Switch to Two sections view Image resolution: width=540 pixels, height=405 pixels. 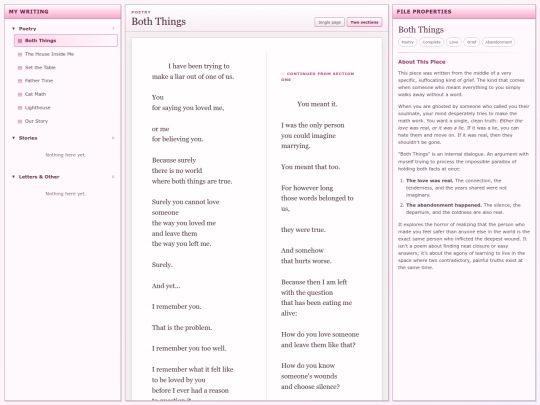[364, 22]
